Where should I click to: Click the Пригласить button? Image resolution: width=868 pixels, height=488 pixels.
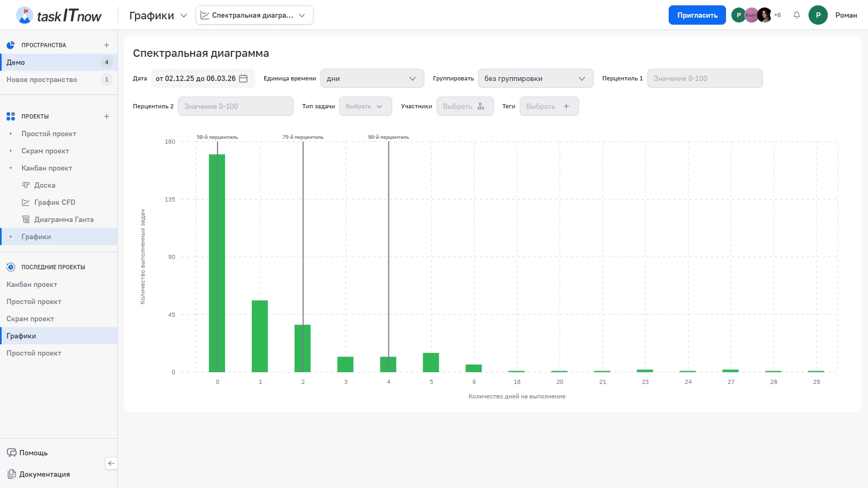697,15
